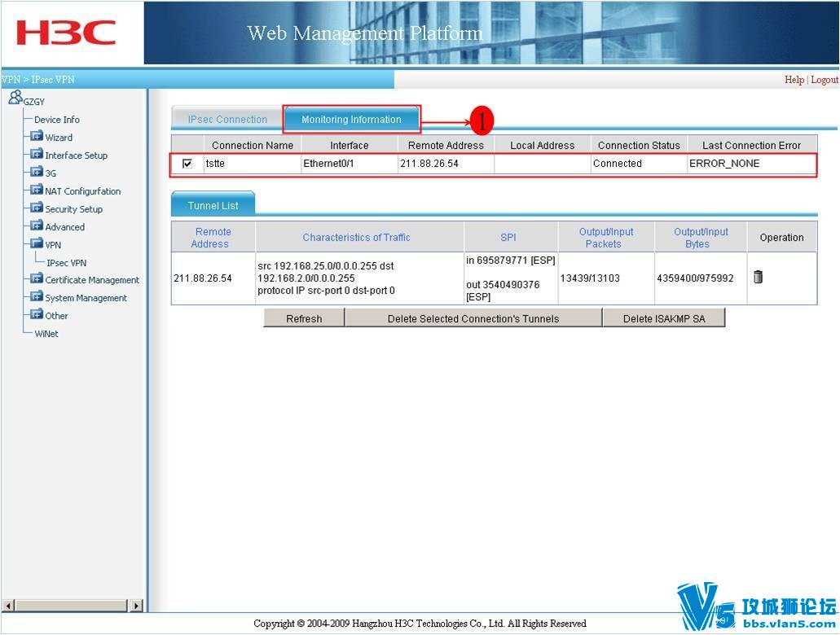The width and height of the screenshot is (840, 635).
Task: Click the VPN > IPsec VPN breadcrumb
Action: click(38, 80)
